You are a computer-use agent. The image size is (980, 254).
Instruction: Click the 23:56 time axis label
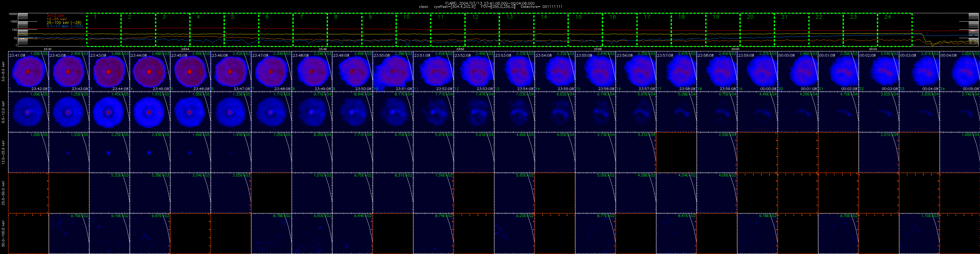(598, 49)
